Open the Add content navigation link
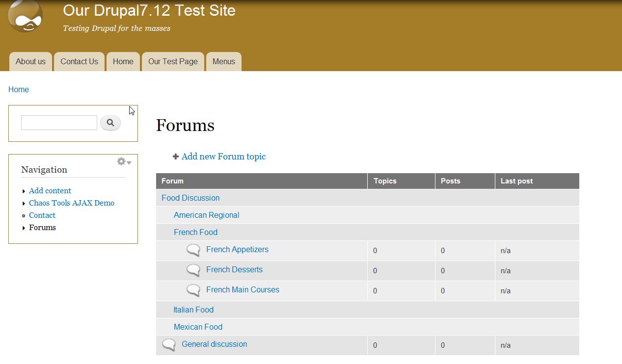622x364 pixels. (50, 191)
